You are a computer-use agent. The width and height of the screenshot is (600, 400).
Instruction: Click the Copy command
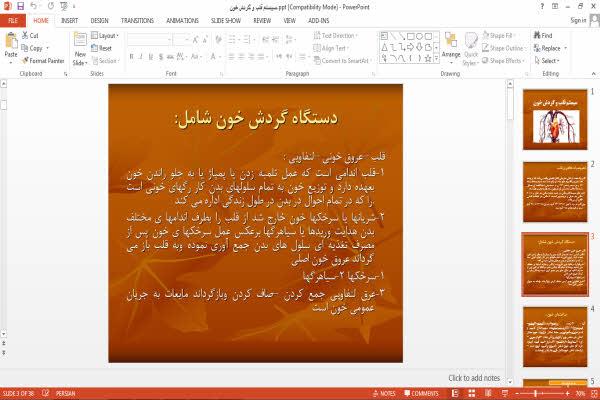tap(32, 48)
